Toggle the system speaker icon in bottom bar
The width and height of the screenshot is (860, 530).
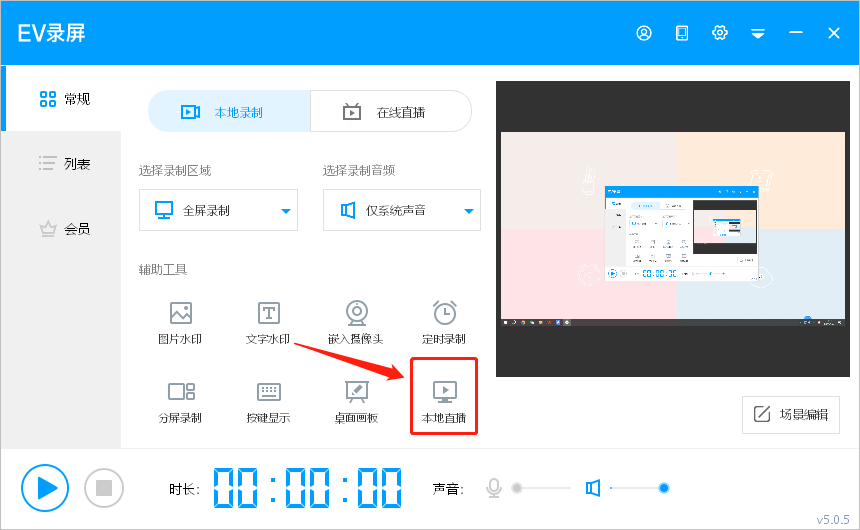point(593,488)
